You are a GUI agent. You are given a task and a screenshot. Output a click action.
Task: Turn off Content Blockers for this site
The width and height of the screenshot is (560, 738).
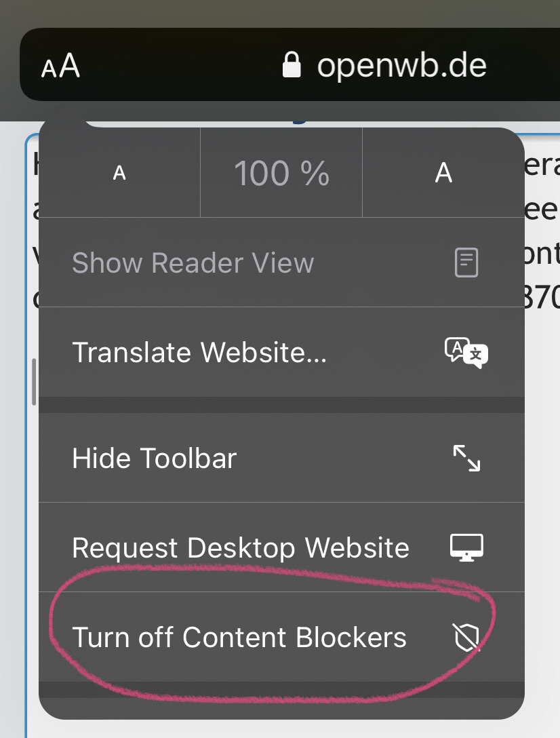tap(239, 638)
